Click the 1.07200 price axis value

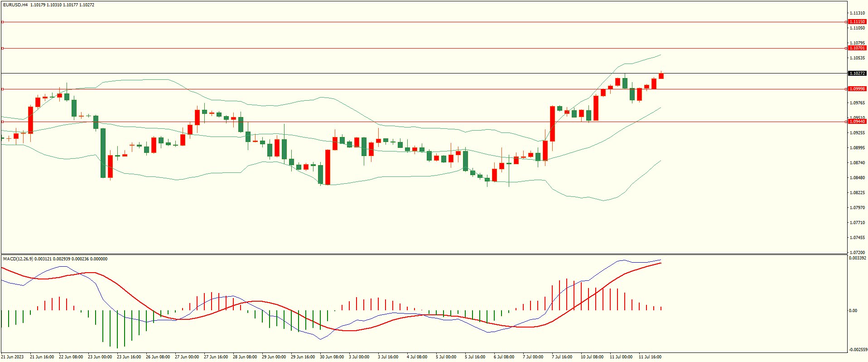click(x=857, y=252)
